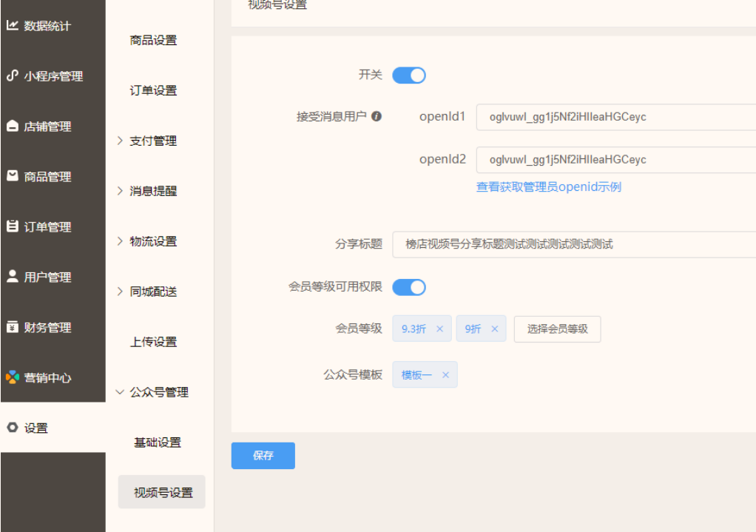Click the 保存 save button
Image resolution: width=756 pixels, height=532 pixels.
pos(263,455)
